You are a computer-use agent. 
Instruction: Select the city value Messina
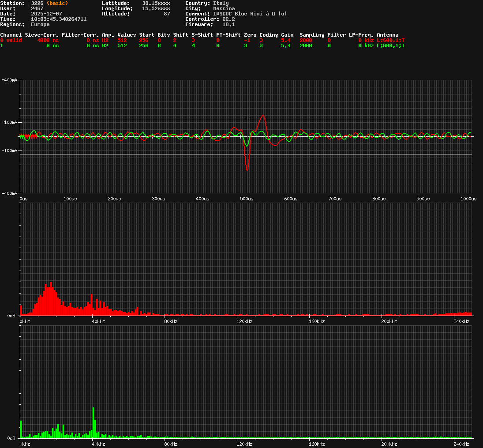pyautogui.click(x=224, y=8)
